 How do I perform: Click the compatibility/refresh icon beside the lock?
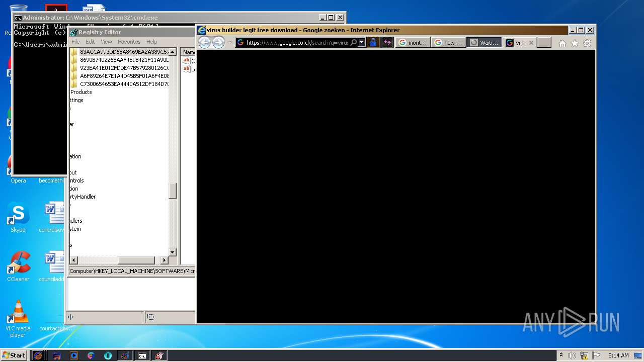387,43
